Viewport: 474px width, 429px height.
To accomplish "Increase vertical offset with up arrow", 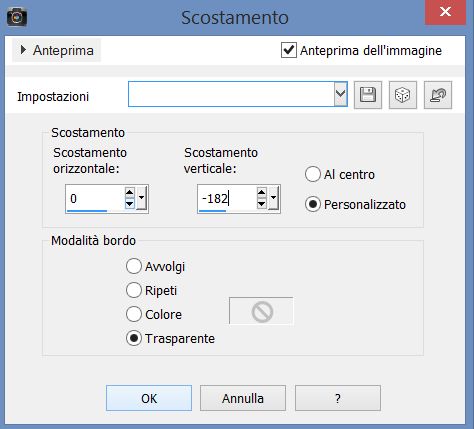I will pyautogui.click(x=262, y=192).
